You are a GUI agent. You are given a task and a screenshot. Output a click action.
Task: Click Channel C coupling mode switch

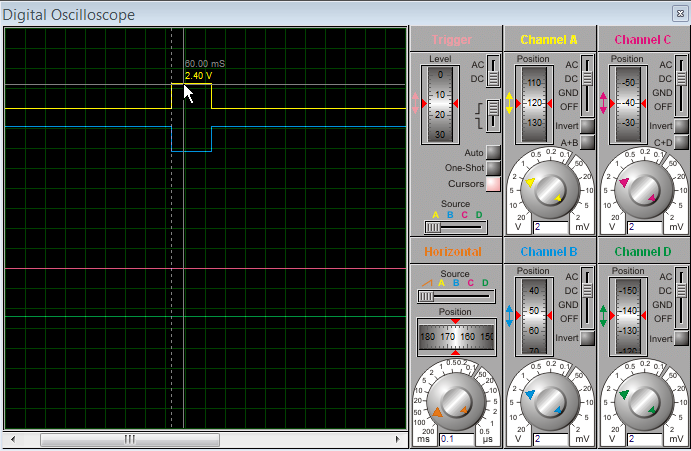coord(681,85)
